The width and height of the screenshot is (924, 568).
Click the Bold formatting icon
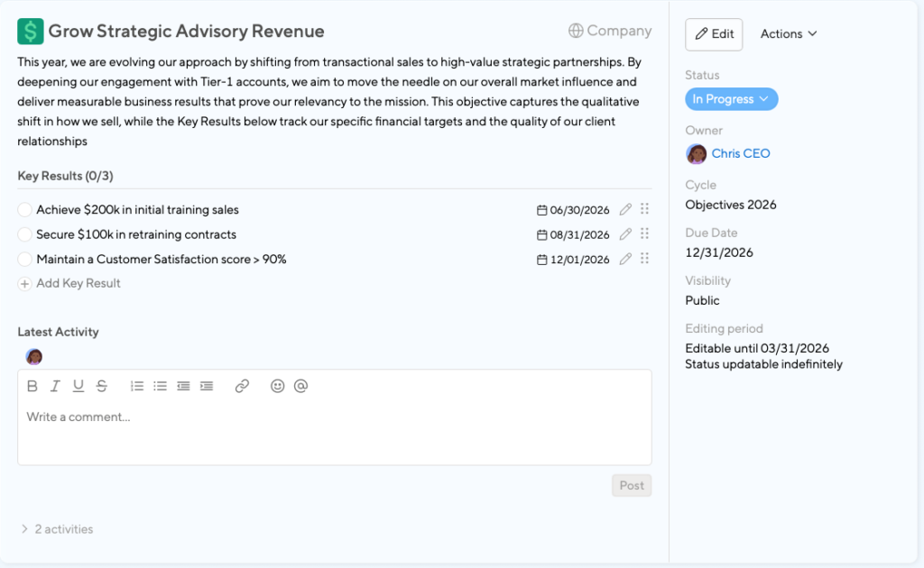[x=32, y=386]
